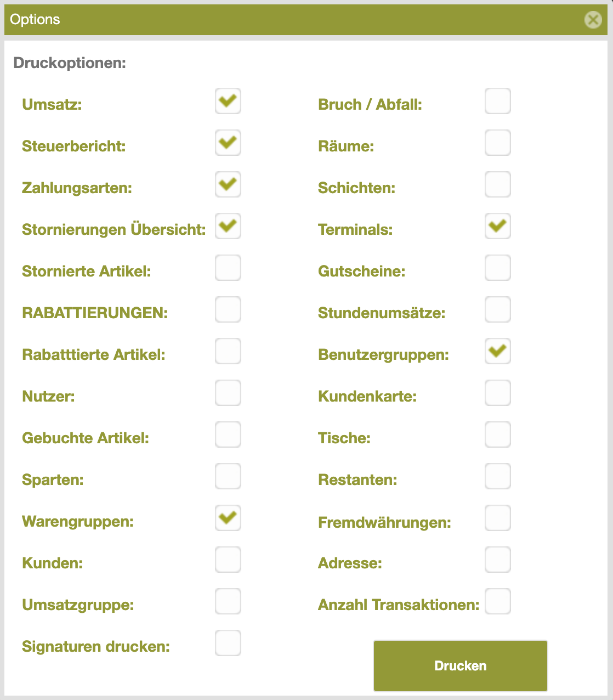The width and height of the screenshot is (613, 700).
Task: Tick the Stundenumsätze checkbox
Action: pos(498,309)
